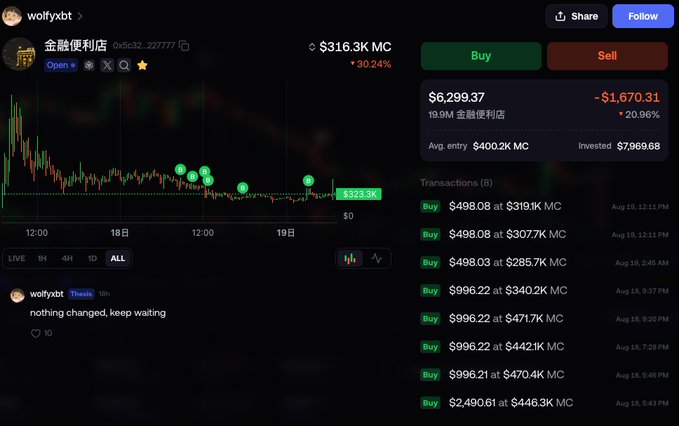This screenshot has width=679, height=426.
Task: Click the Transactions (8) header
Action: (456, 183)
